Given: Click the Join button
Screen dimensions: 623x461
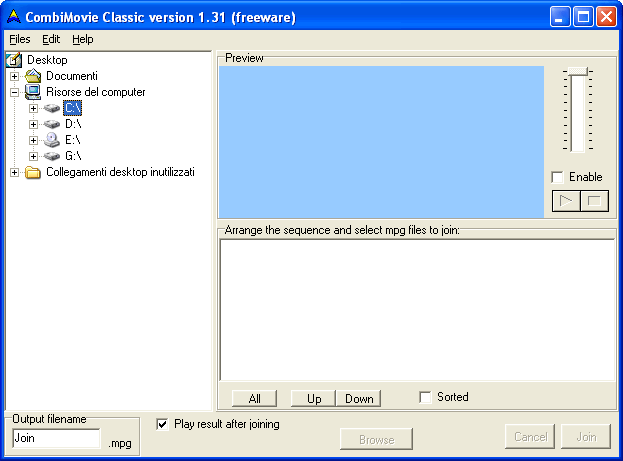Looking at the screenshot, I should 586,437.
